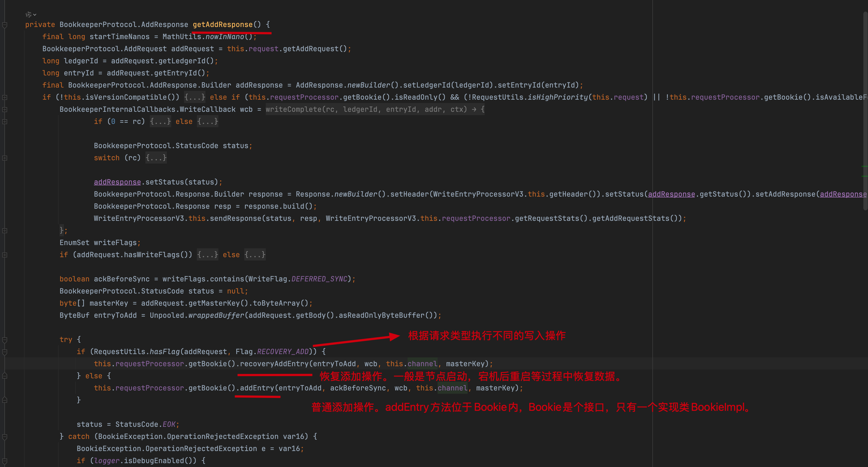Open the dropdown chevron beside the inlay icon

click(35, 15)
